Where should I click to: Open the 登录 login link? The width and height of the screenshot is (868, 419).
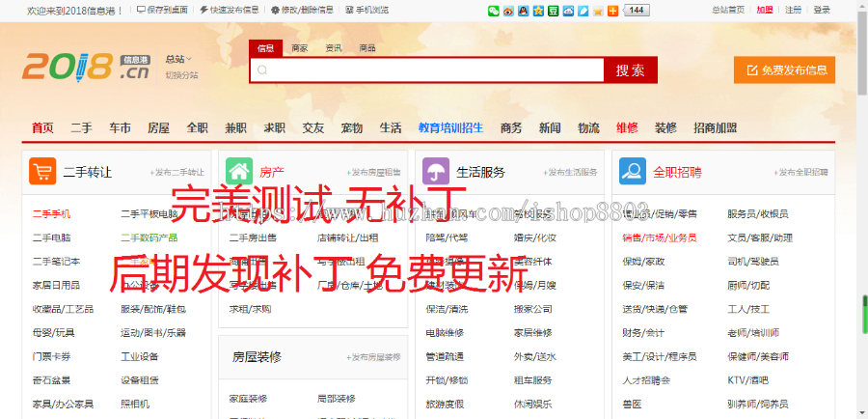coord(822,10)
